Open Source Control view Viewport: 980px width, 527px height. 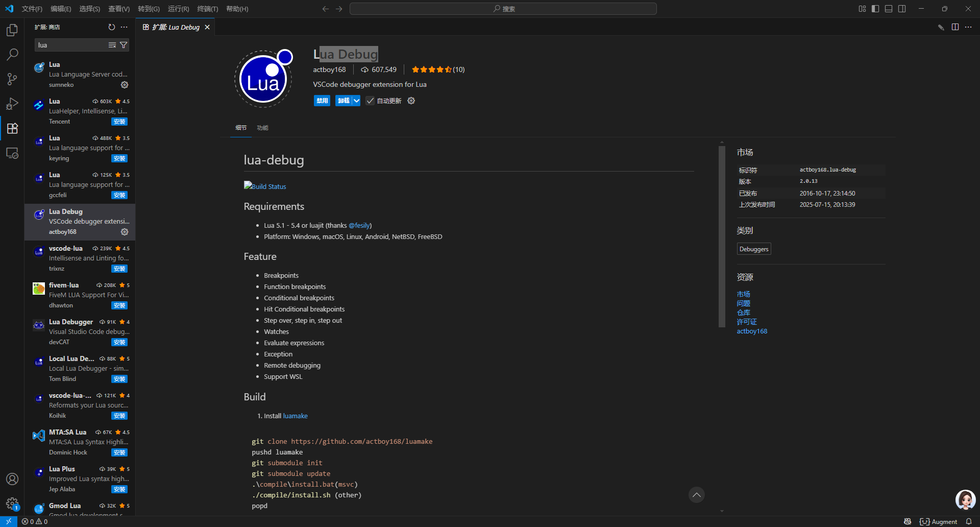pos(12,79)
